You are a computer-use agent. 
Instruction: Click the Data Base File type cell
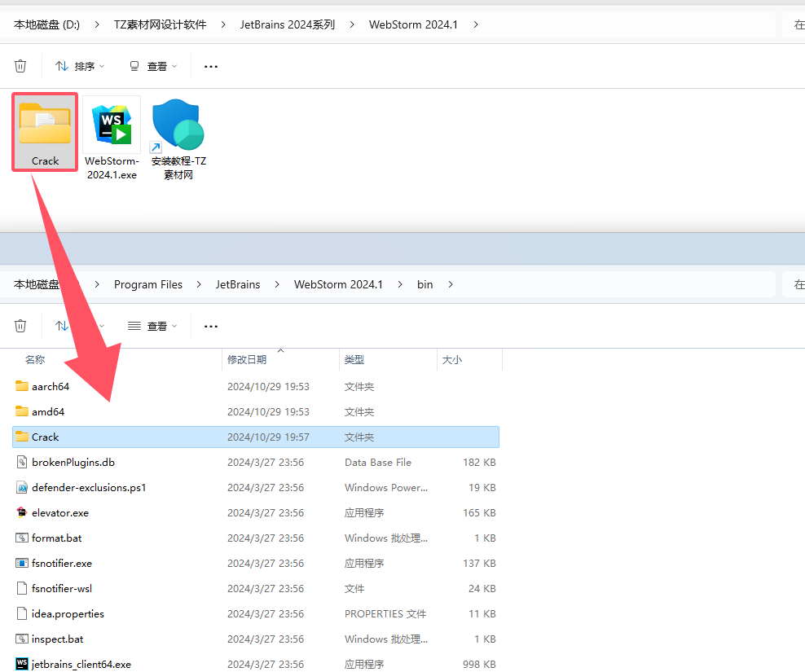[x=378, y=462]
